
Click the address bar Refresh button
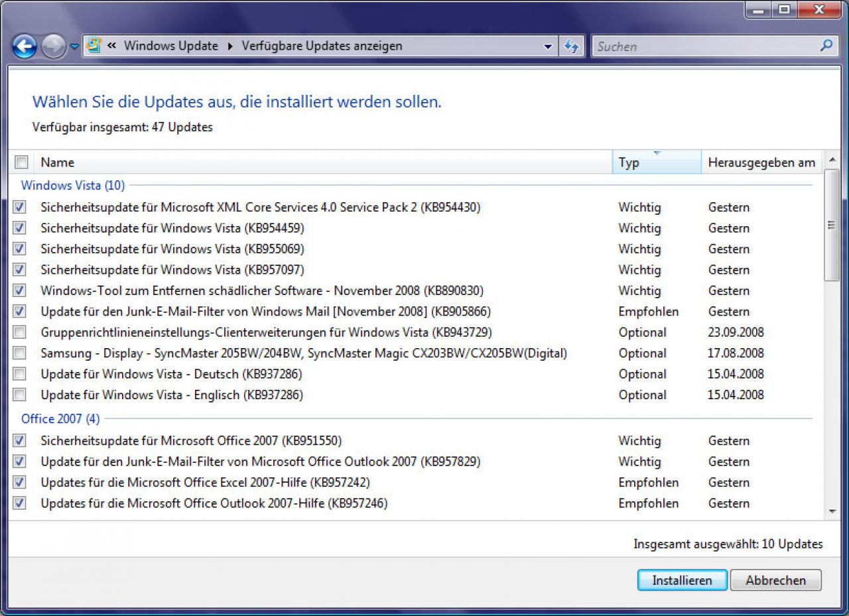pyautogui.click(x=571, y=46)
